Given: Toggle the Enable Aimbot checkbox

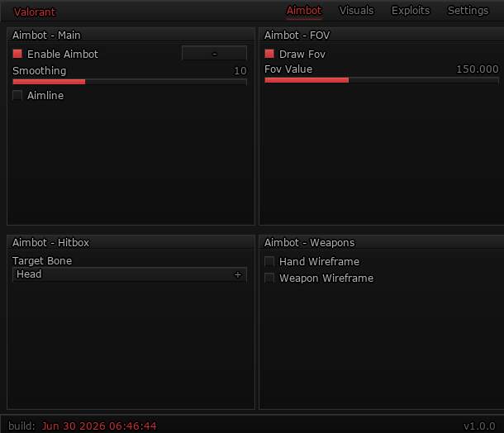Looking at the screenshot, I should tap(17, 54).
